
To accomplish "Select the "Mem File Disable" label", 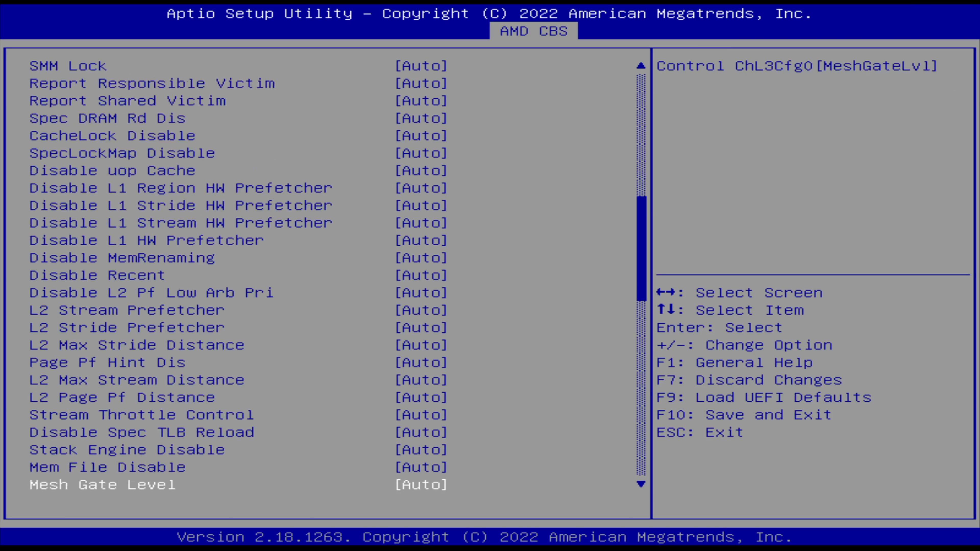I will click(x=108, y=467).
